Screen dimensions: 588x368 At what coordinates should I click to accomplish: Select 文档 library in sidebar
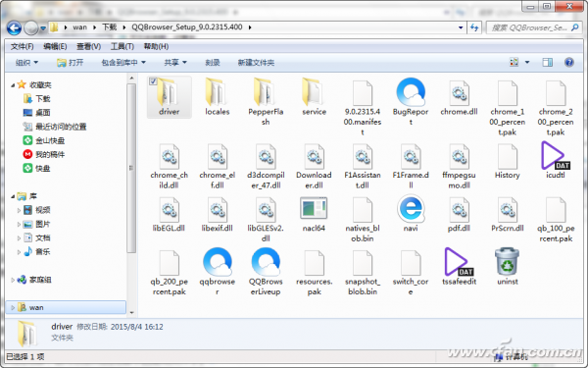point(37,237)
